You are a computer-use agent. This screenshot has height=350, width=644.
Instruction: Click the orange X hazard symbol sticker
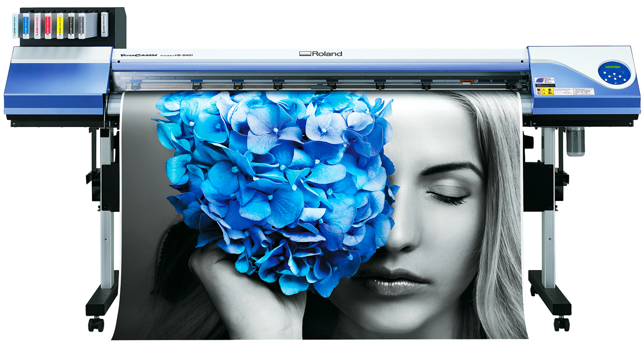pos(539,90)
